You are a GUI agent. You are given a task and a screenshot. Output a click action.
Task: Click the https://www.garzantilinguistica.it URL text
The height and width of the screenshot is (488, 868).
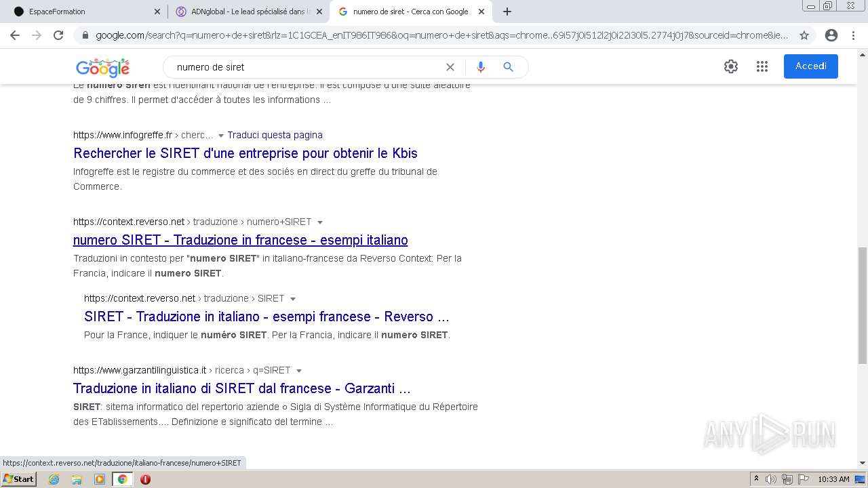pyautogui.click(x=140, y=370)
